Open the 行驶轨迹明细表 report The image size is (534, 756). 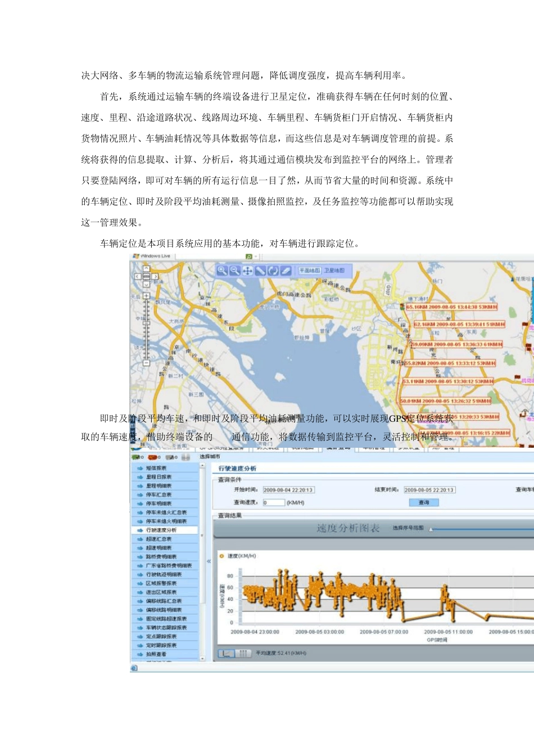[x=164, y=574]
